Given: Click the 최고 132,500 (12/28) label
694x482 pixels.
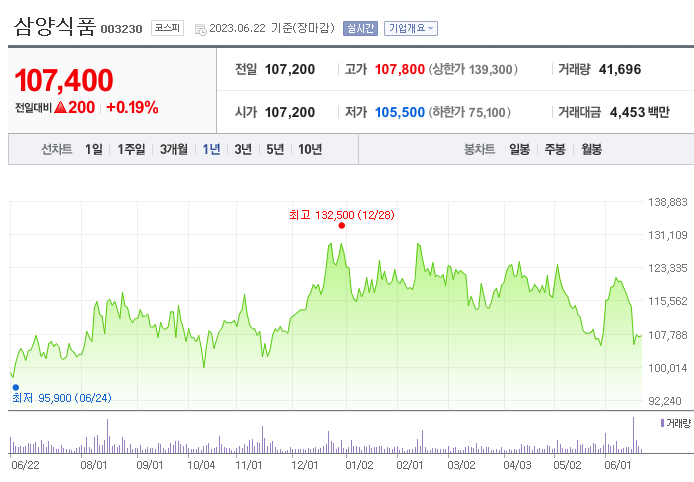Looking at the screenshot, I should pyautogui.click(x=341, y=215).
